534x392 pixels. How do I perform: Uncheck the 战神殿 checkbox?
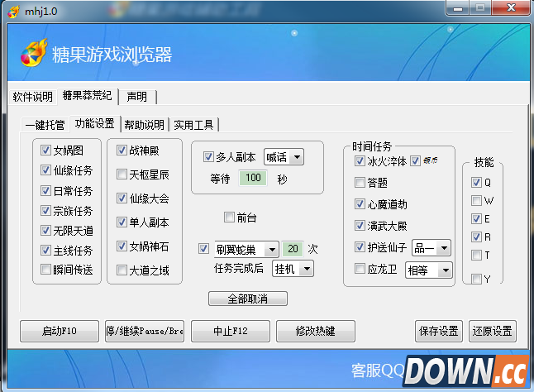coord(122,151)
